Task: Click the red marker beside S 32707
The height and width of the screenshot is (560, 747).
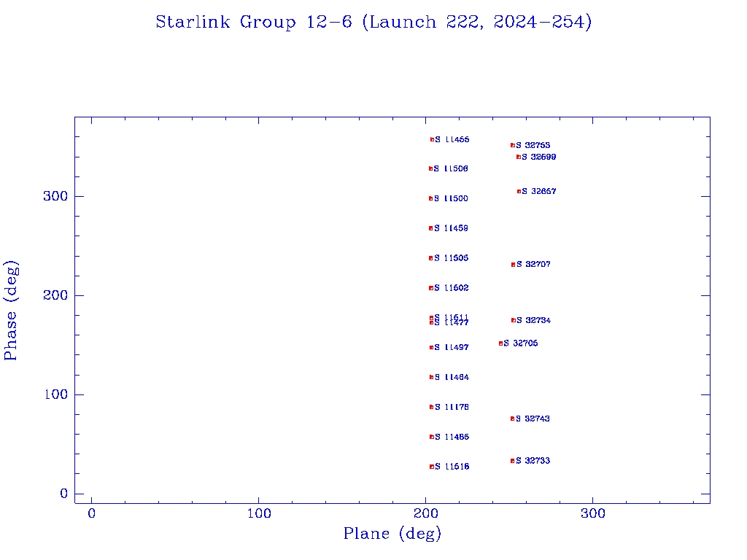Action: click(513, 265)
